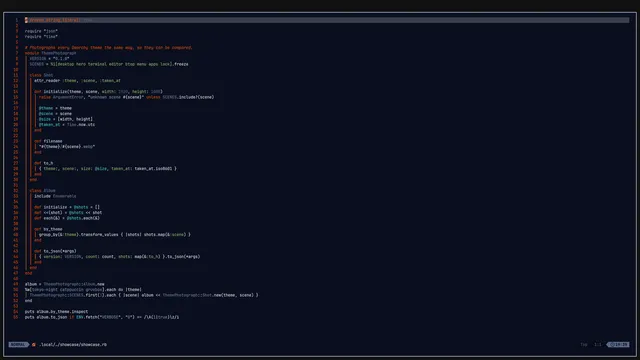This screenshot has height=360, width=640.
Task: Click the line 1 frozen_string_literal comment
Action: (x=58, y=20)
